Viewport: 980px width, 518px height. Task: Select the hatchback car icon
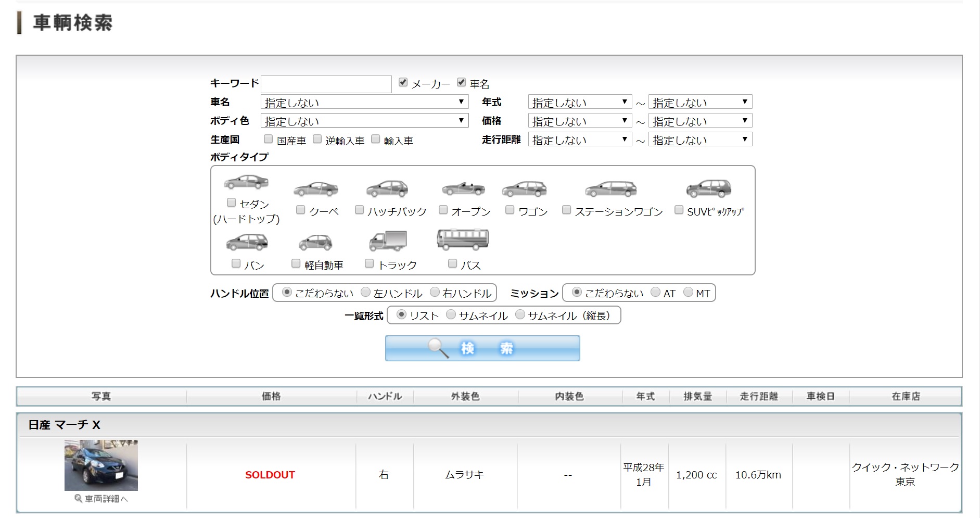pos(387,189)
